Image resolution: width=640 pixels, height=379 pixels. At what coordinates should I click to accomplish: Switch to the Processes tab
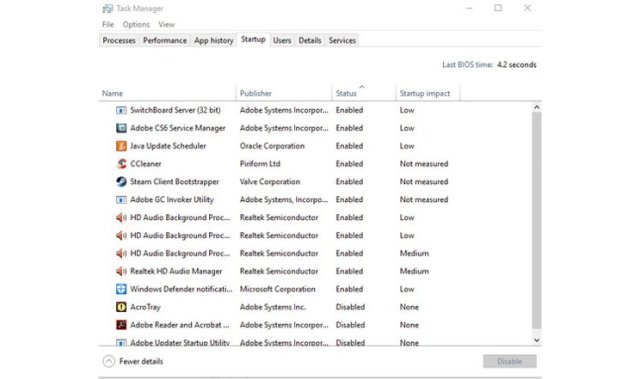tap(119, 40)
